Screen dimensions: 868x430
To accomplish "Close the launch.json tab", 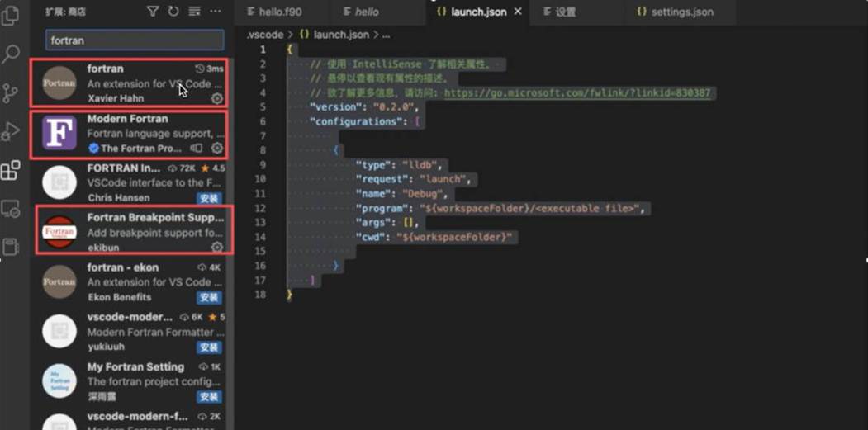I will pos(518,12).
